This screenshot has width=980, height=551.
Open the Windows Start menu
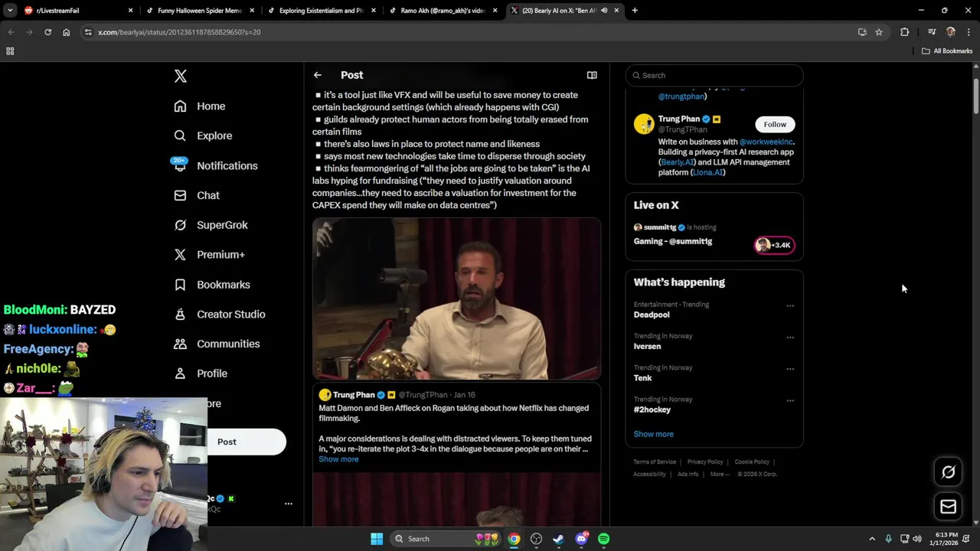click(x=377, y=539)
